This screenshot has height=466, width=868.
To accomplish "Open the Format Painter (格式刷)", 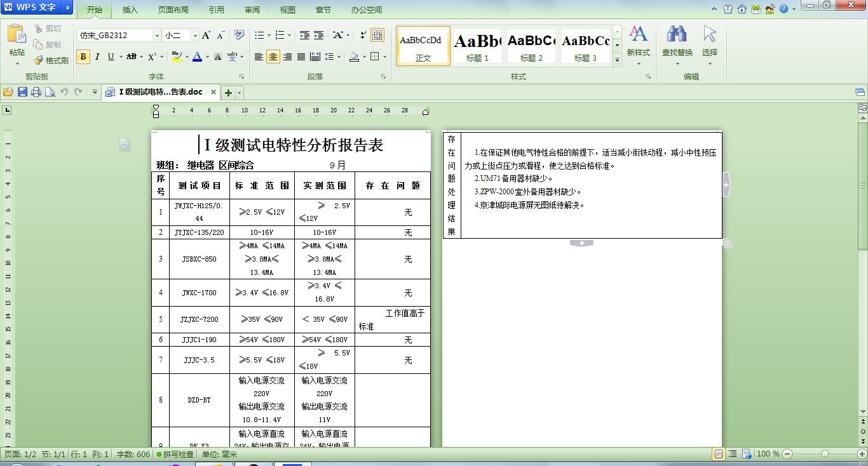I will point(51,60).
